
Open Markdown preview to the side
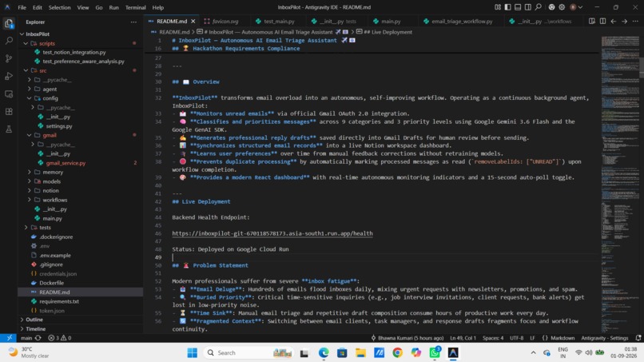point(592,21)
